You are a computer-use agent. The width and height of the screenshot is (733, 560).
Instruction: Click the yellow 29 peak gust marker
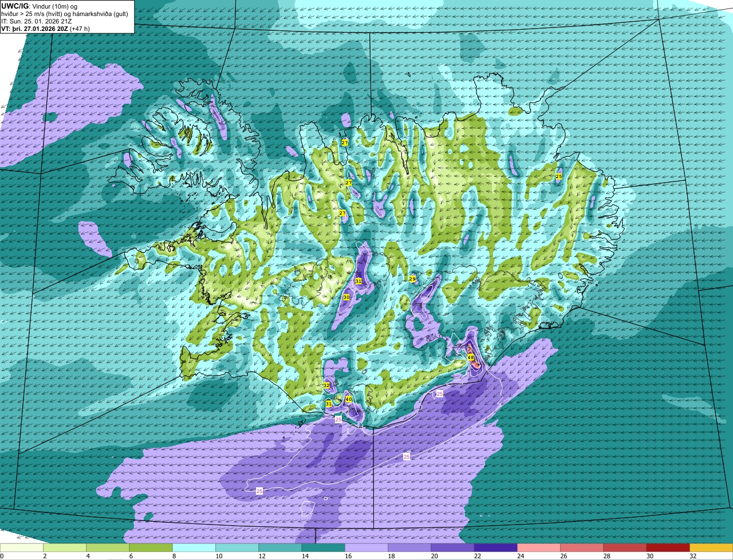tap(412, 279)
